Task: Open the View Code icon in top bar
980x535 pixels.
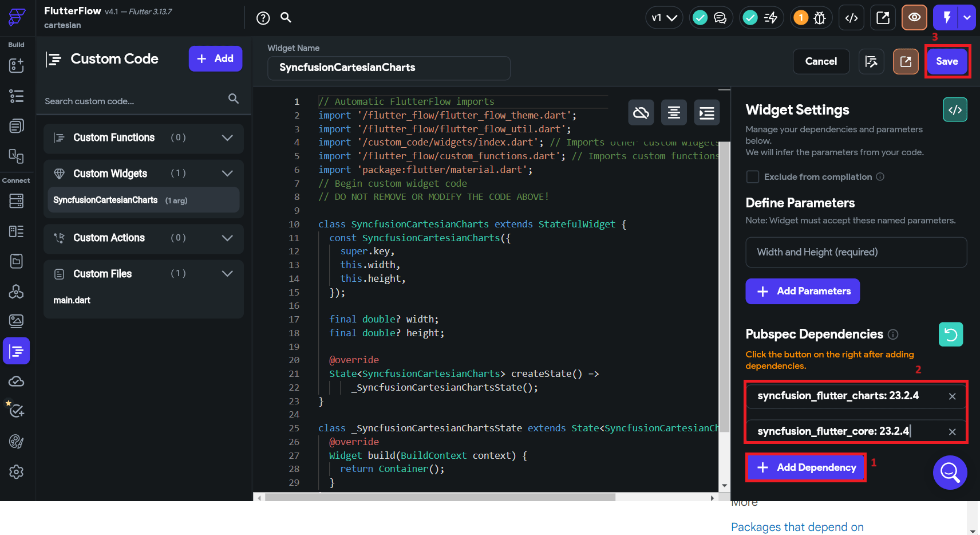Action: [x=852, y=18]
